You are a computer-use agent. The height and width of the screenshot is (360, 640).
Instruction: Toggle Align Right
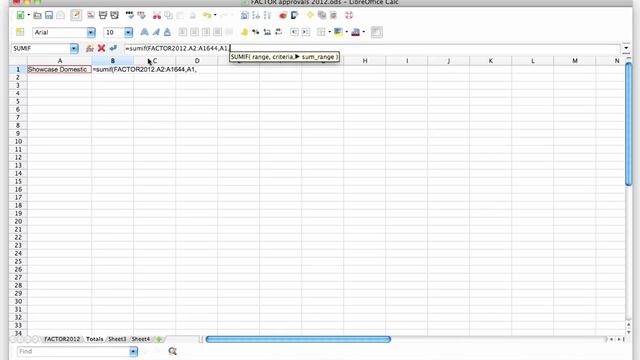pos(206,32)
